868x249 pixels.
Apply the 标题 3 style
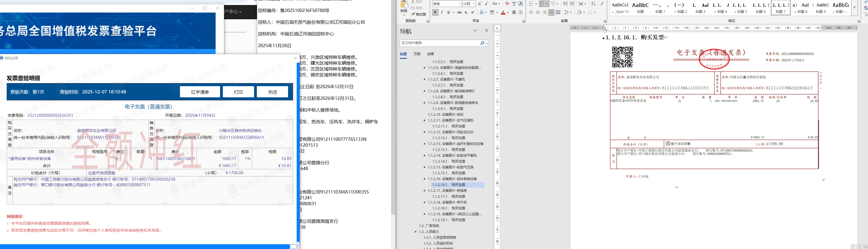pyautogui.click(x=700, y=8)
